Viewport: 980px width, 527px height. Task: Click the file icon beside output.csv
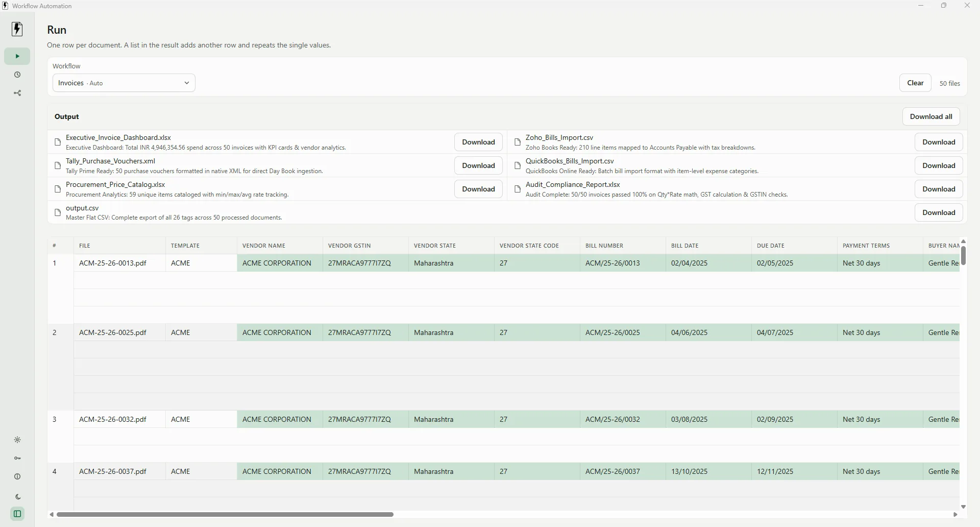pos(58,212)
